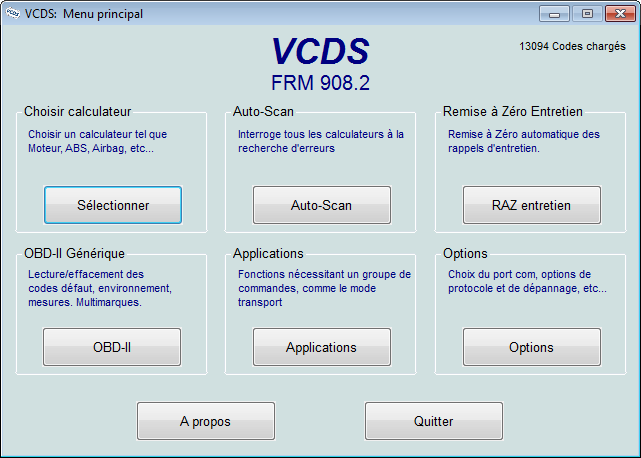Click 'Remise à Zéro automatique' description text

coord(524,141)
